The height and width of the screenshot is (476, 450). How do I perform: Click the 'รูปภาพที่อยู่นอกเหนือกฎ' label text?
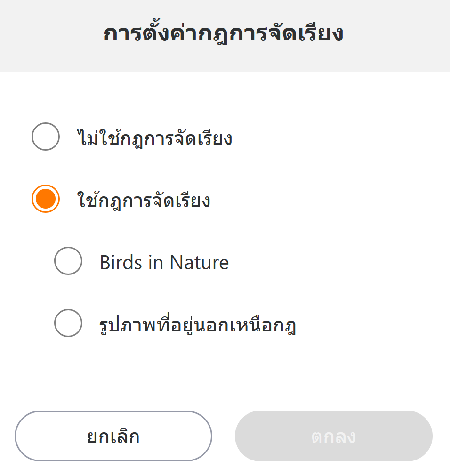(198, 325)
